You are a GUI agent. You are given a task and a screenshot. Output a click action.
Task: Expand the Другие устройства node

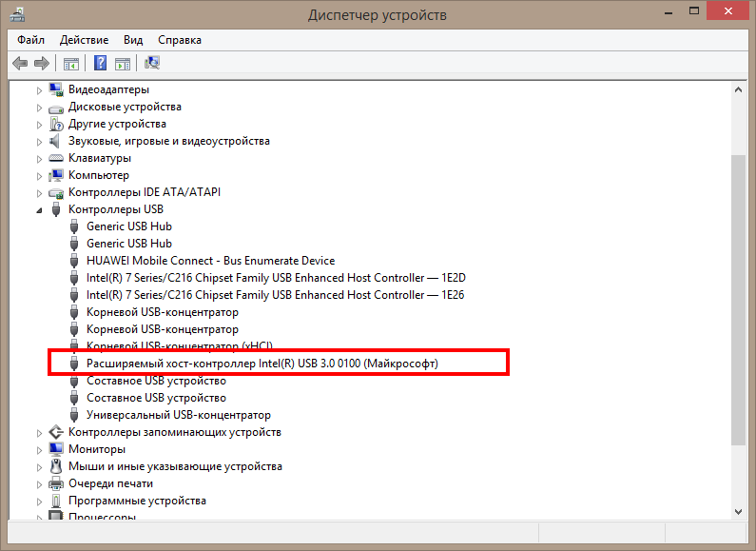[x=40, y=125]
